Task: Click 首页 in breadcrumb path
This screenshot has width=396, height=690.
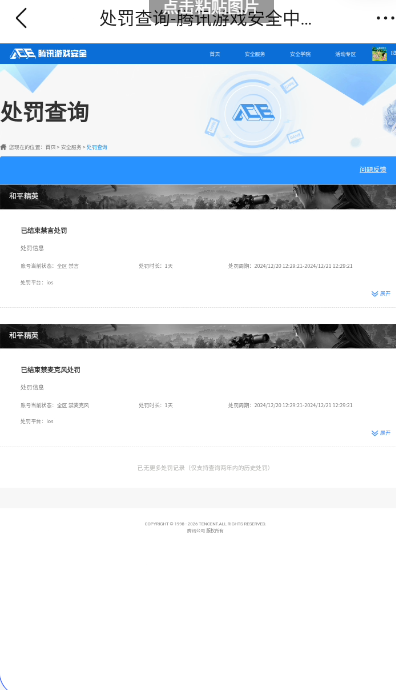Action: tap(51, 147)
